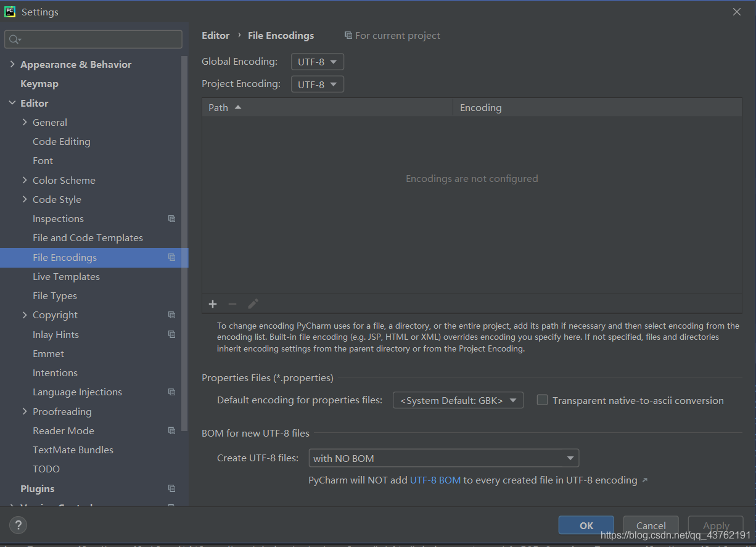756x547 pixels.
Task: Click the help question mark button
Action: (x=18, y=525)
